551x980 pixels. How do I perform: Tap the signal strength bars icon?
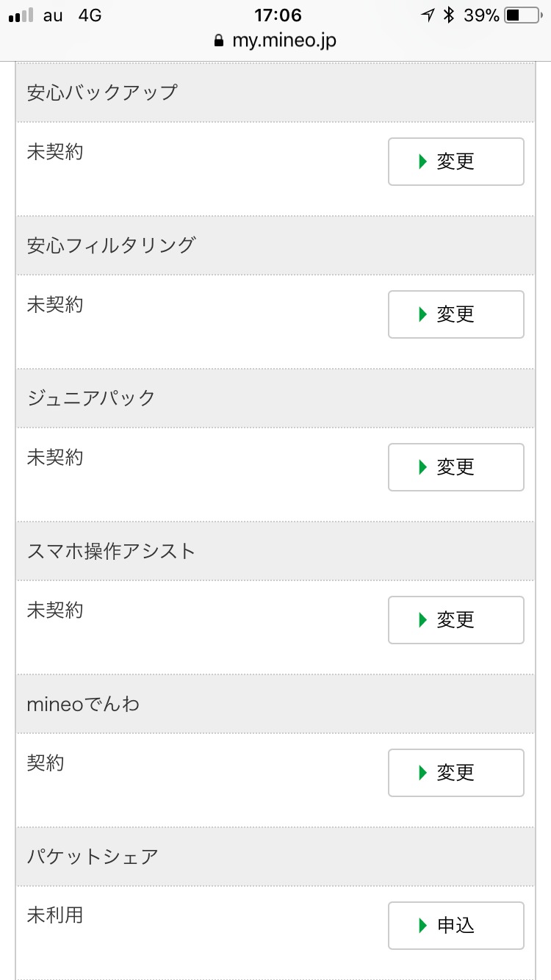[x=21, y=15]
